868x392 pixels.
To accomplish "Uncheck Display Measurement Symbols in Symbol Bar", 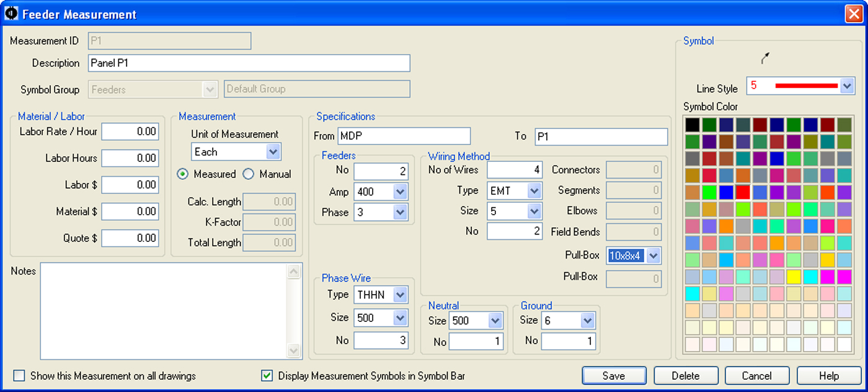I will (x=267, y=375).
